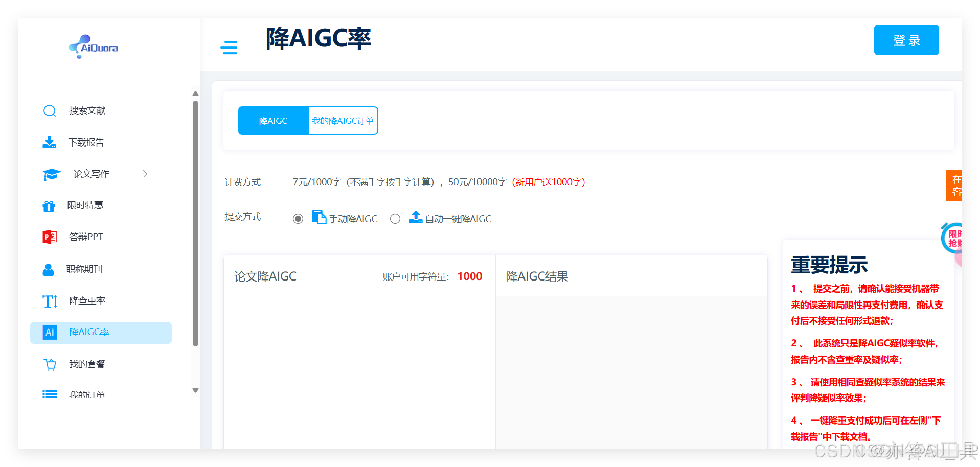Viewport: 980px width, 467px height.
Task: Select the 职称期刊 person icon
Action: [x=48, y=269]
